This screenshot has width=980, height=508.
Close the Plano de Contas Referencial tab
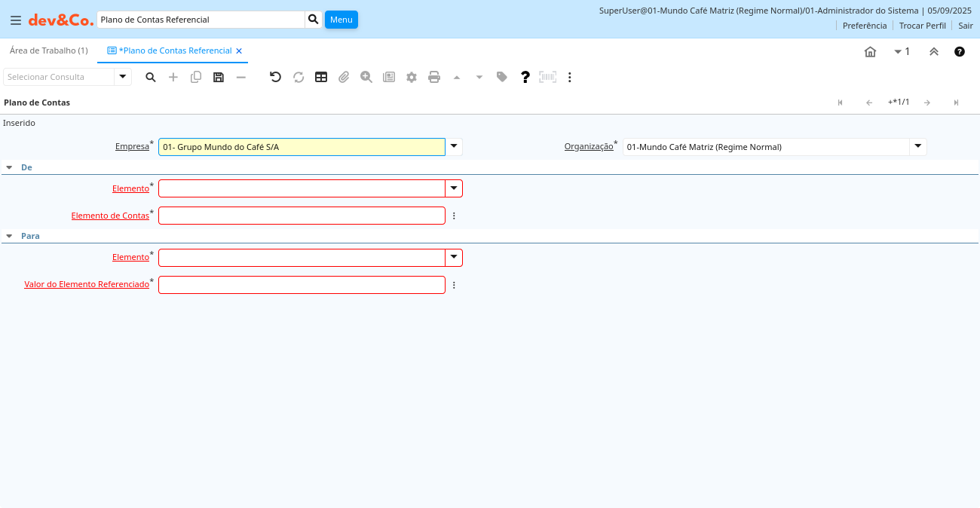pyautogui.click(x=239, y=51)
